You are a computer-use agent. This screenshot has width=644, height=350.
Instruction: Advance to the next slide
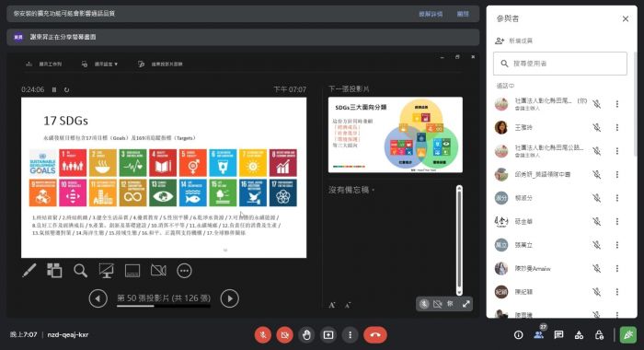click(230, 298)
